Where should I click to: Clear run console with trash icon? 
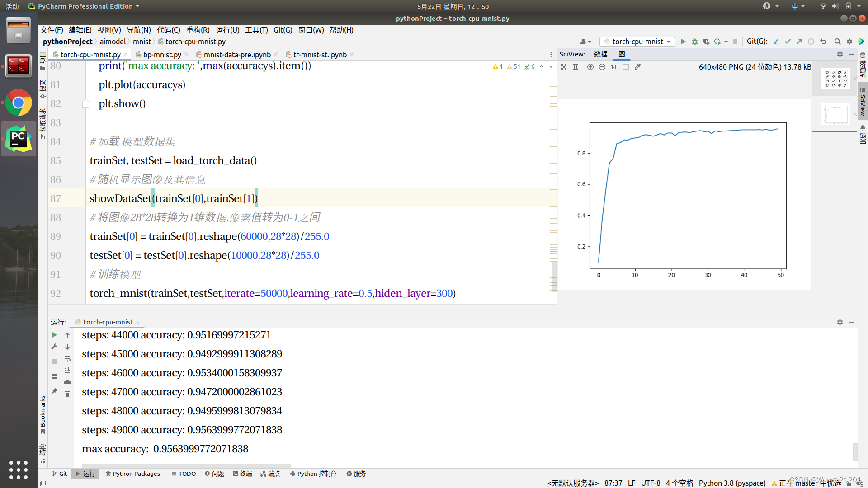coord(67,394)
